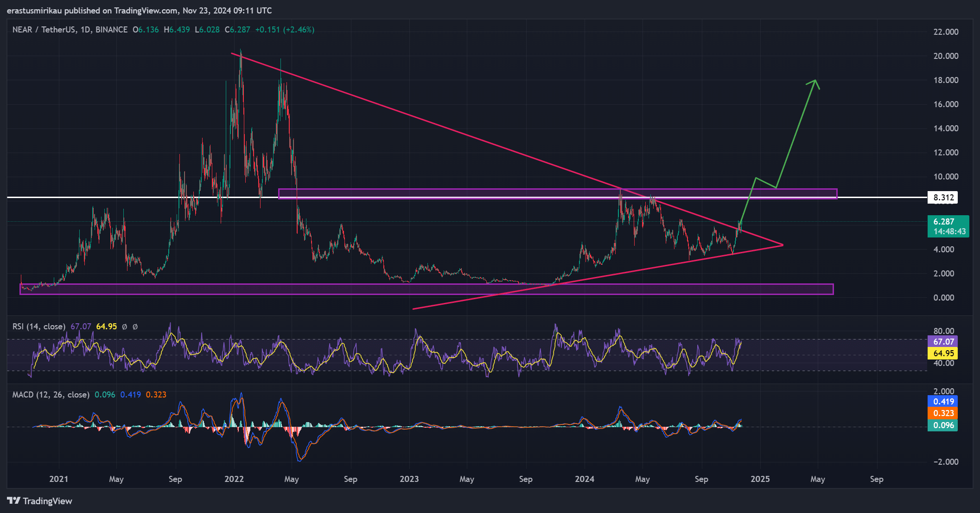Click the publisher header text erastusmirikau
The width and height of the screenshot is (980, 513).
tap(34, 10)
